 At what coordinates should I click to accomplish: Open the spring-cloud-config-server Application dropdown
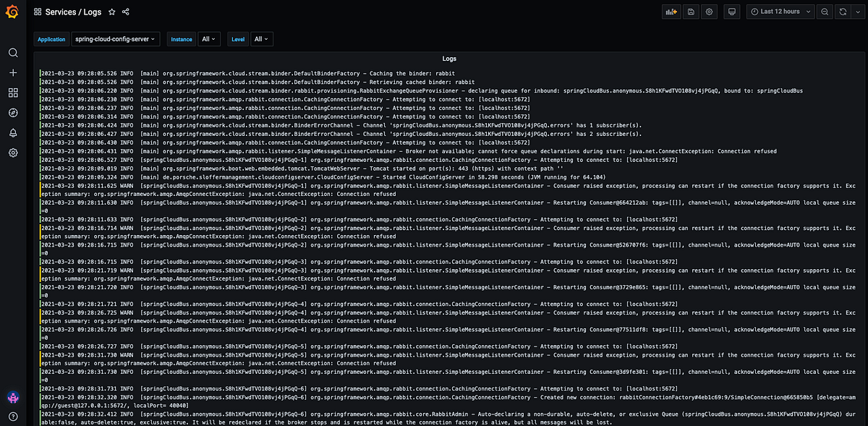tap(116, 39)
